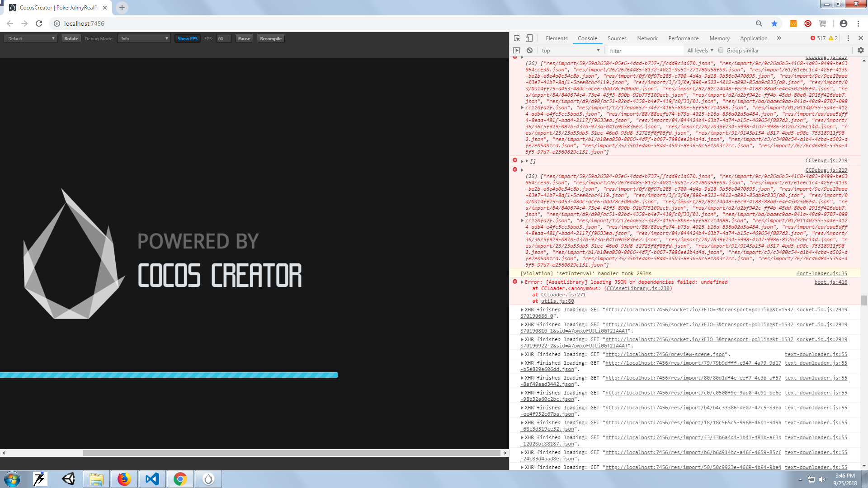
Task: Switch to the Sources tab
Action: point(617,38)
